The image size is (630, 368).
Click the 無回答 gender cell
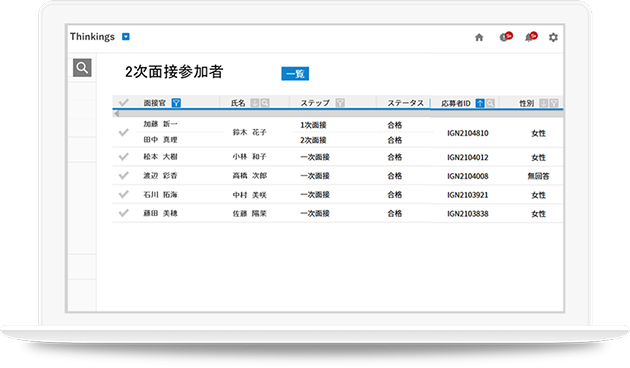538,176
